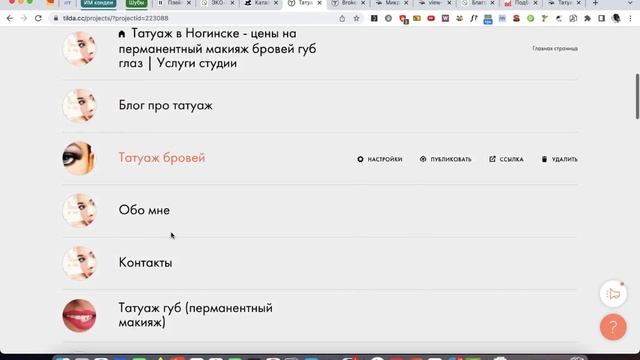Click the tilda.cc address bar URL
This screenshot has width=640, height=360.
click(x=116, y=18)
